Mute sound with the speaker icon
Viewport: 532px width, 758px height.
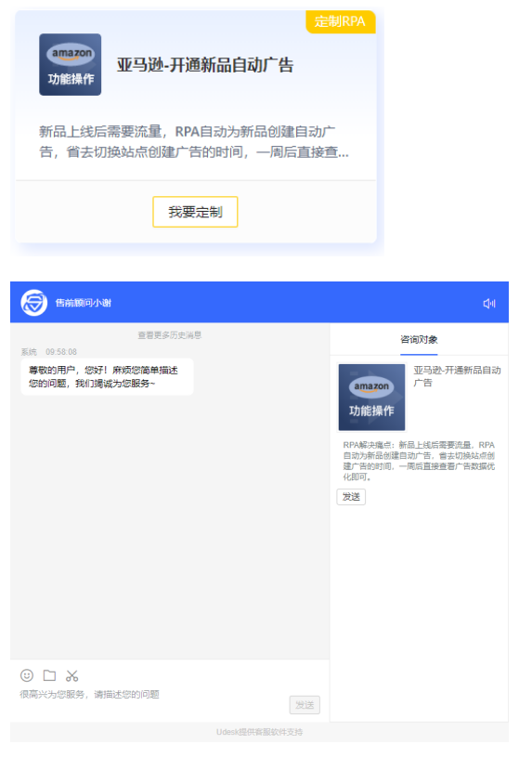click(489, 303)
